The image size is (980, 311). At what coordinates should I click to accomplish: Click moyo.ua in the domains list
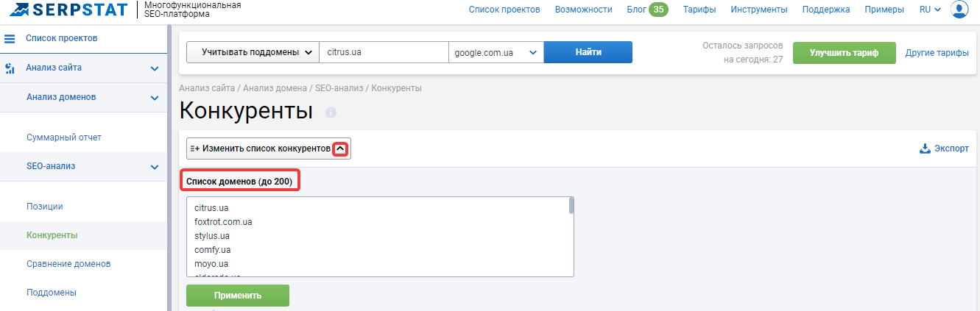point(211,263)
